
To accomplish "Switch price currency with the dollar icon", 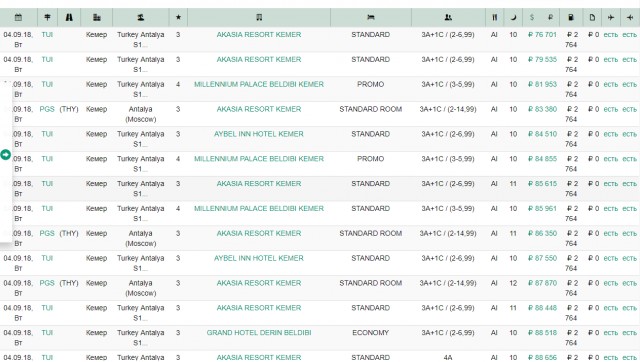I will [x=531, y=17].
